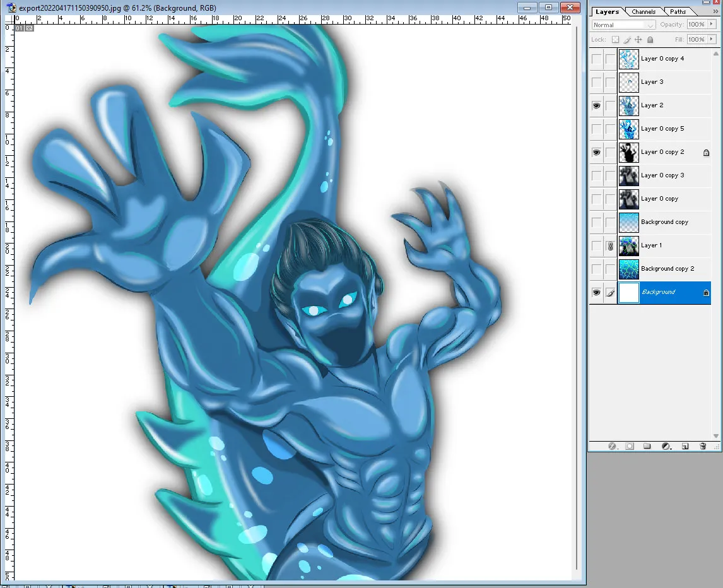
Task: Toggle lock transparent pixels
Action: pyautogui.click(x=615, y=40)
